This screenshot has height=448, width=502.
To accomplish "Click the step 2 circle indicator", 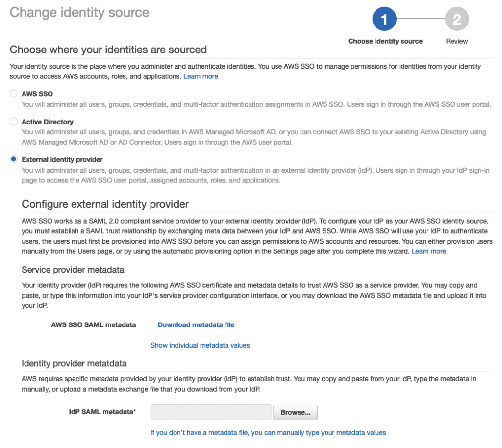I will pyautogui.click(x=456, y=19).
